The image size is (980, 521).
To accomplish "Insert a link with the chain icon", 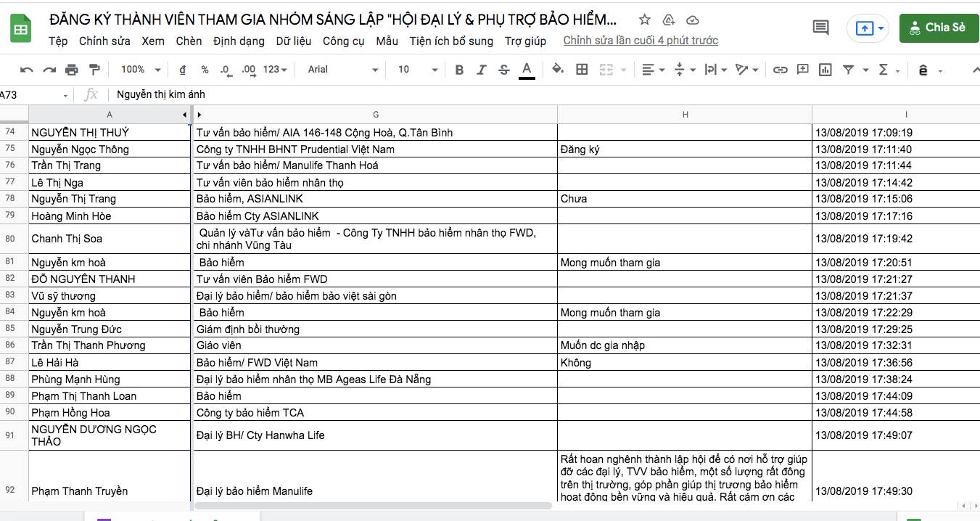I will tap(781, 70).
